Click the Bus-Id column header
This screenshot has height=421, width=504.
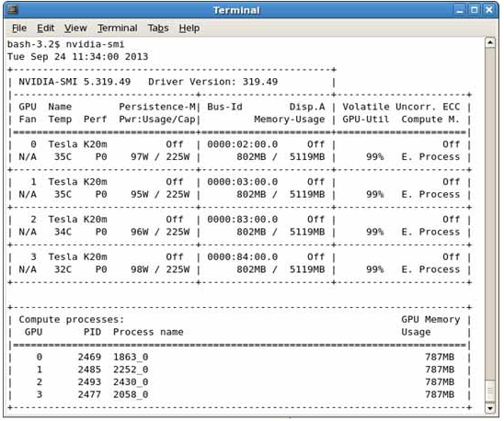coord(224,107)
